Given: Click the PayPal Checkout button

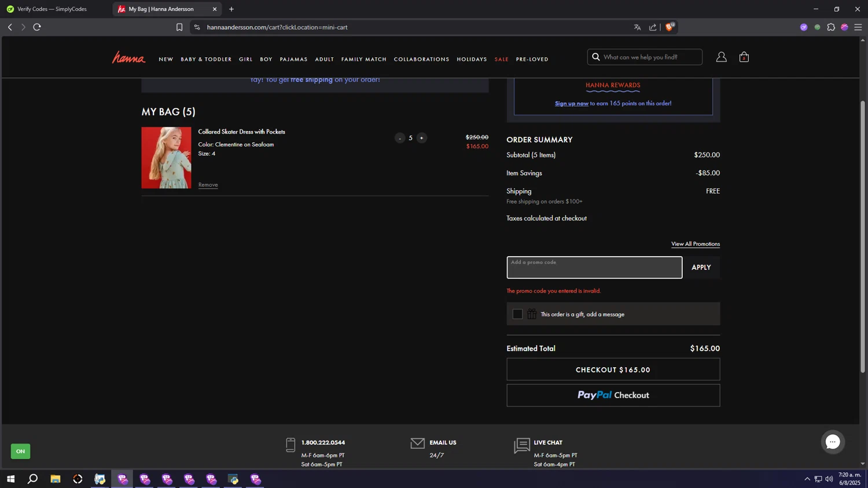Looking at the screenshot, I should pos(613,395).
